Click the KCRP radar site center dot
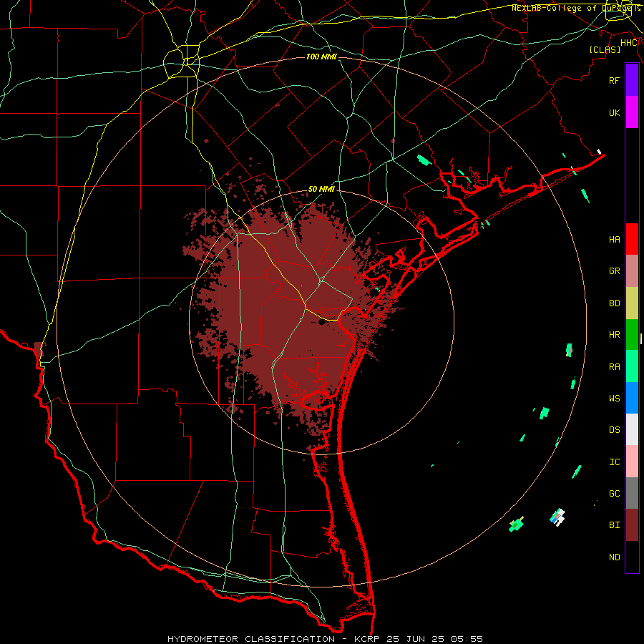Screen dimensions: 644x644 321,323
